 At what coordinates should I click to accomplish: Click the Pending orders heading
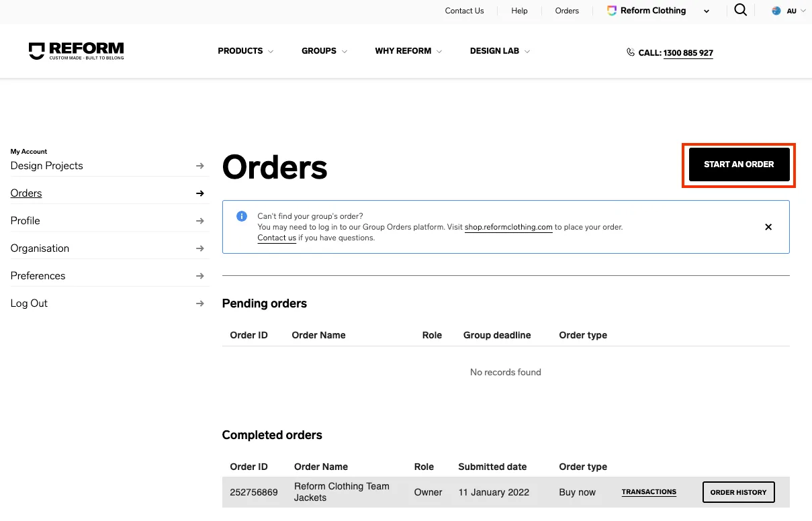(x=264, y=303)
